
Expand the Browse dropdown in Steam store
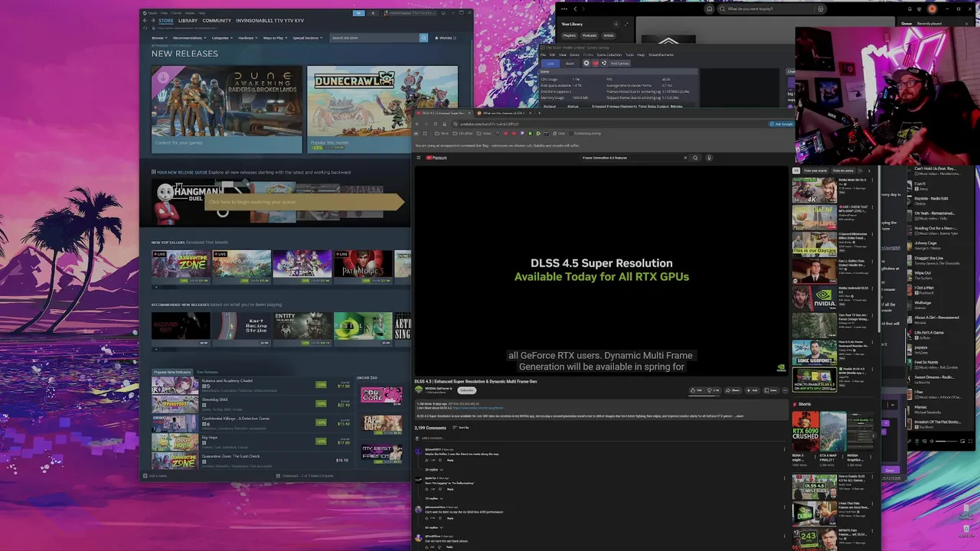[159, 37]
